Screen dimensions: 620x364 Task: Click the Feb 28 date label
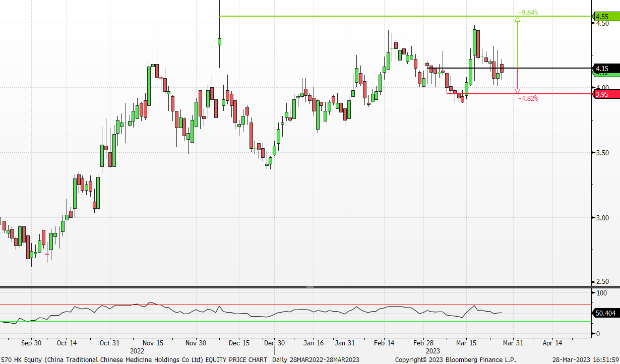423,343
